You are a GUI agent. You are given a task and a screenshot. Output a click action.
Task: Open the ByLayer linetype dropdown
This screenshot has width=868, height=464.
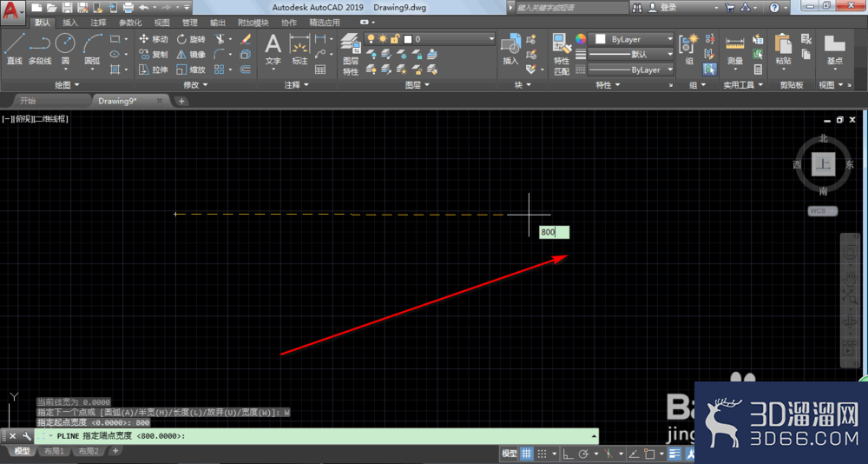[x=630, y=70]
